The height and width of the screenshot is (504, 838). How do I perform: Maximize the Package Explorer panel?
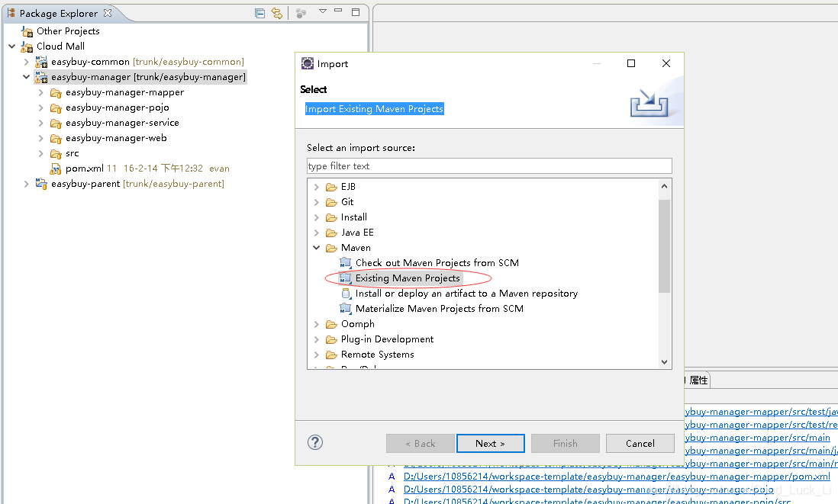coord(356,11)
